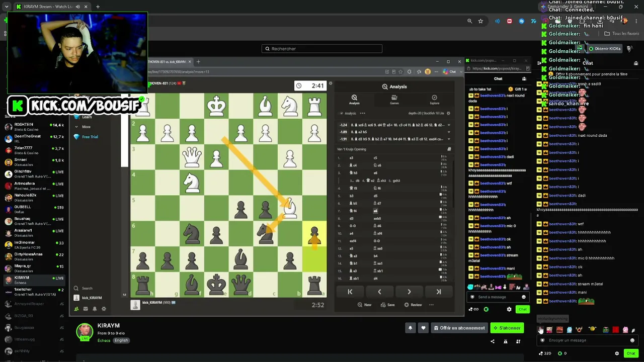Select the black king piece
644x362 pixels.
(216, 284)
